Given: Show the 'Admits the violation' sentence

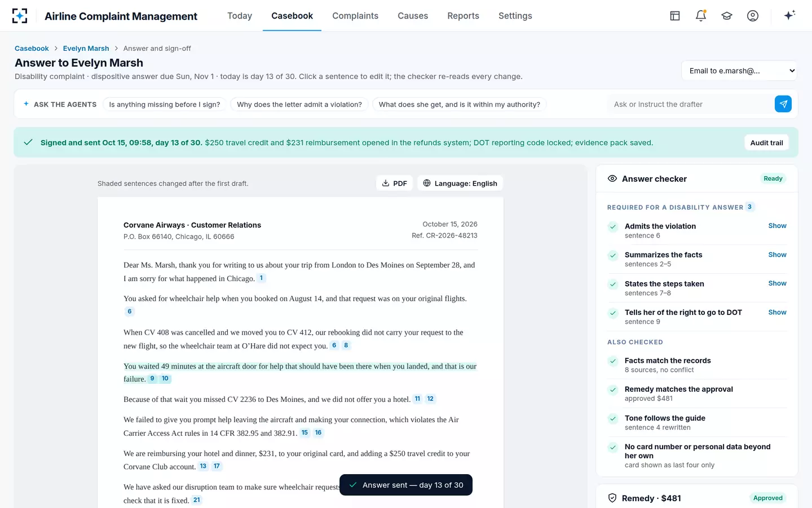Looking at the screenshot, I should tap(777, 226).
